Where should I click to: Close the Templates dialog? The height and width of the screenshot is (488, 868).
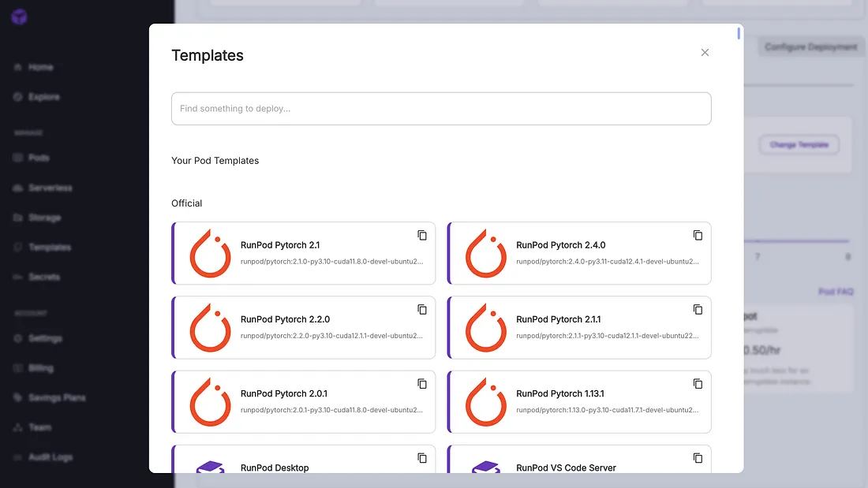click(705, 53)
